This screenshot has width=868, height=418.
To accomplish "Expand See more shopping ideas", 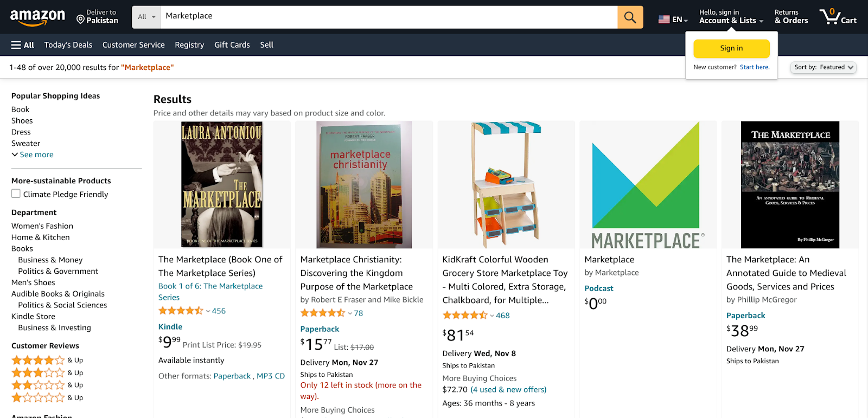I will 33,155.
